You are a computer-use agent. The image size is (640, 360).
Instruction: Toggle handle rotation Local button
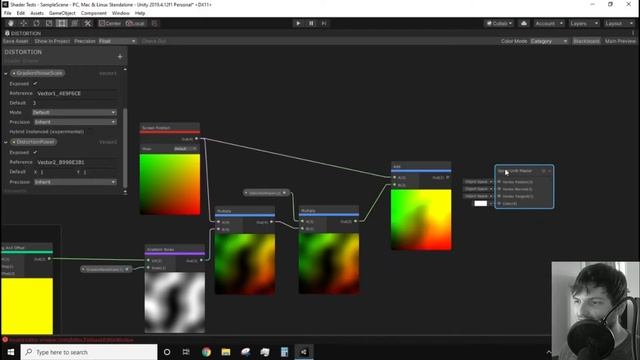[135, 23]
